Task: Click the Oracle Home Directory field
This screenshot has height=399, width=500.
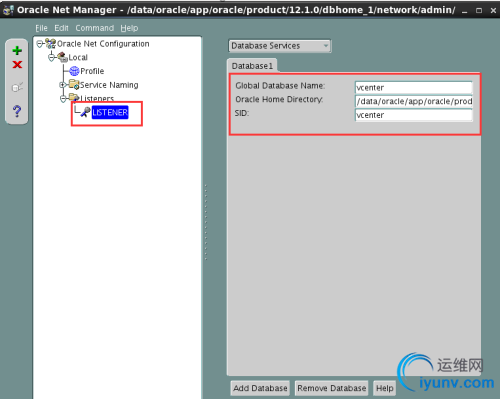Action: (414, 101)
